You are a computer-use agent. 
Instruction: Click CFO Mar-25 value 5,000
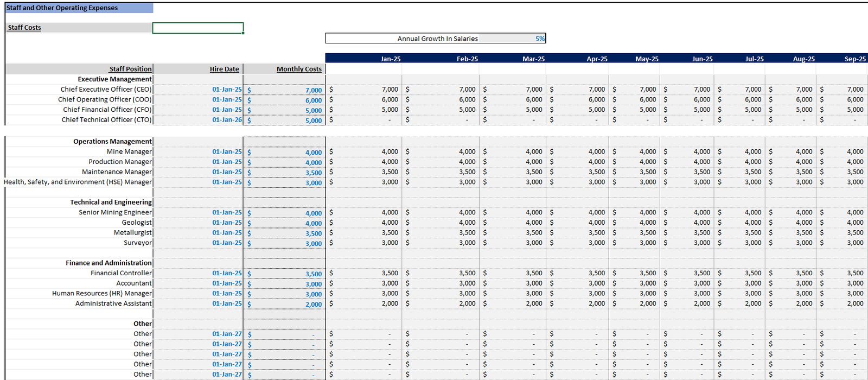point(513,110)
